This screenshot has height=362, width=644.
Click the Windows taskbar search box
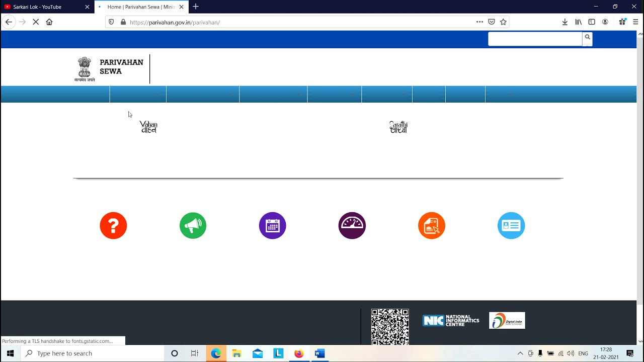(x=93, y=353)
